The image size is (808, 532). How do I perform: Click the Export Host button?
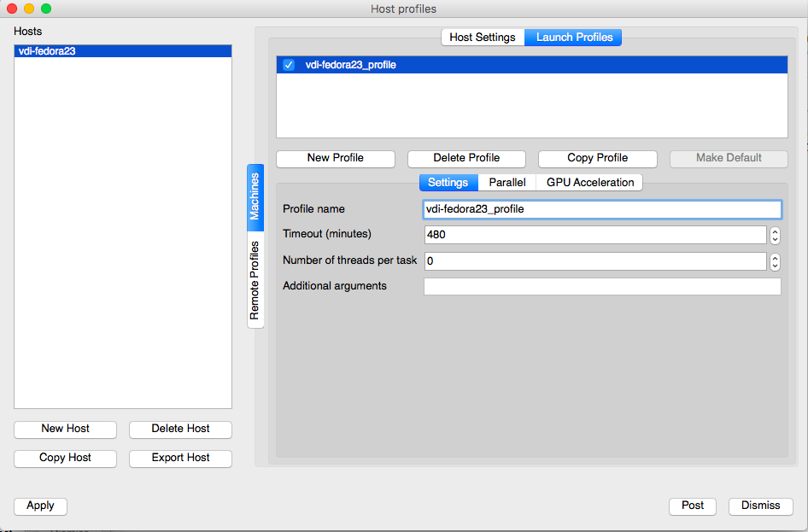(180, 459)
